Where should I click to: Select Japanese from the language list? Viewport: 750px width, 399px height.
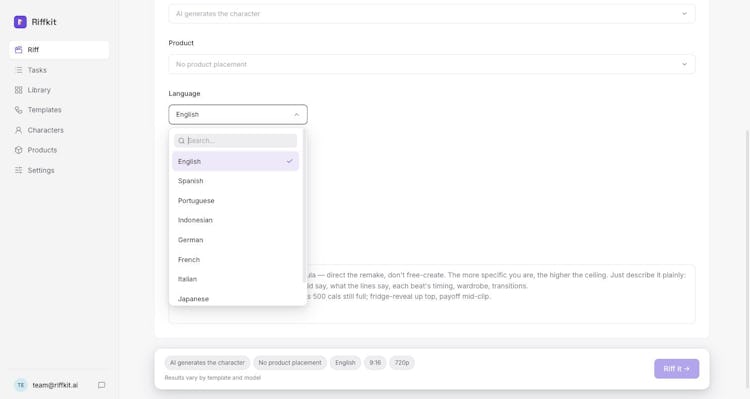[x=235, y=299]
